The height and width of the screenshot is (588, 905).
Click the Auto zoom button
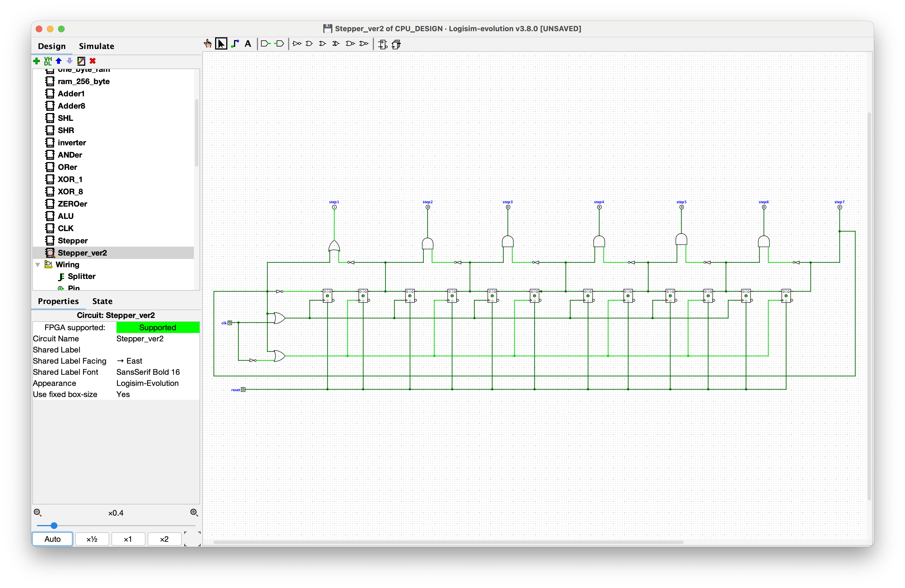pos(52,539)
